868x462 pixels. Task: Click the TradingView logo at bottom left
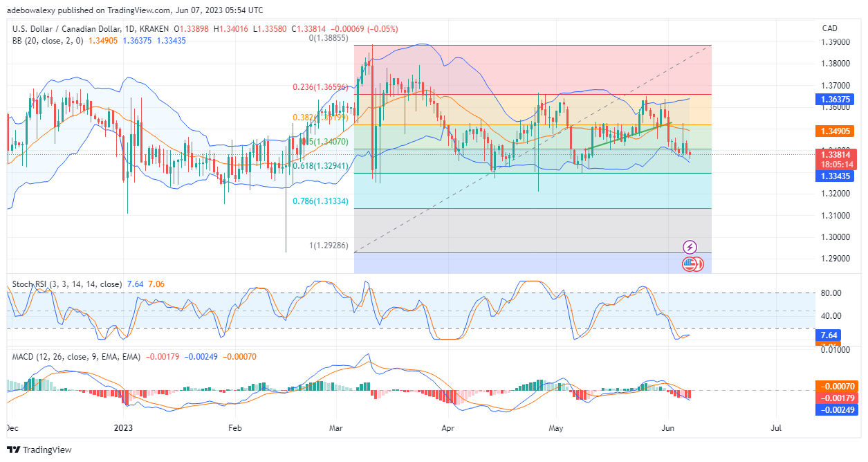point(39,450)
